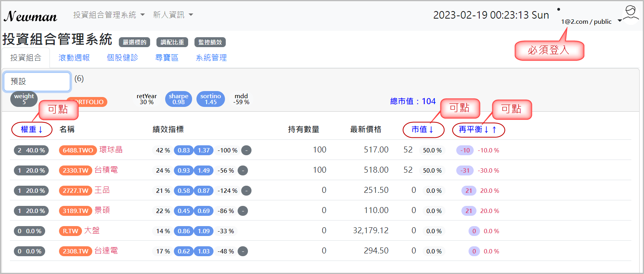
Task: Switch to the 個股健診 tab
Action: (122, 58)
